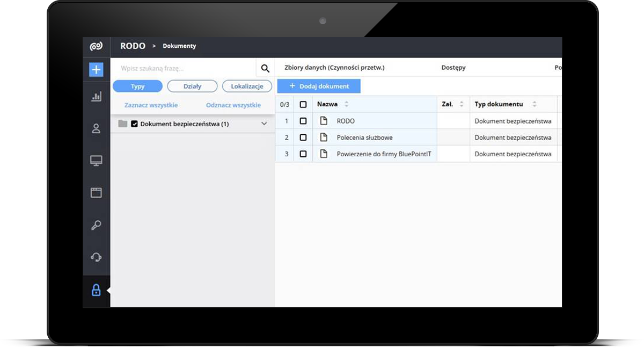The height and width of the screenshot is (348, 644).
Task: Click document icon in Polecenia służbowe row
Action: click(324, 137)
